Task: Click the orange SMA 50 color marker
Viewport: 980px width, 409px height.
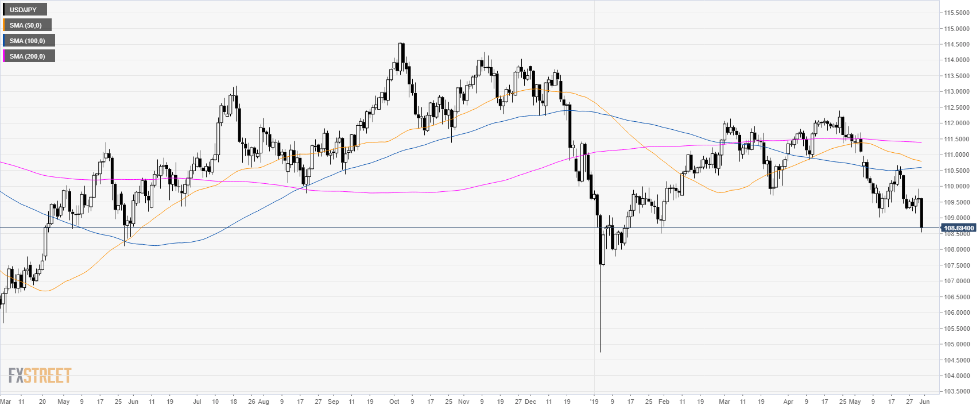Action: [3, 25]
